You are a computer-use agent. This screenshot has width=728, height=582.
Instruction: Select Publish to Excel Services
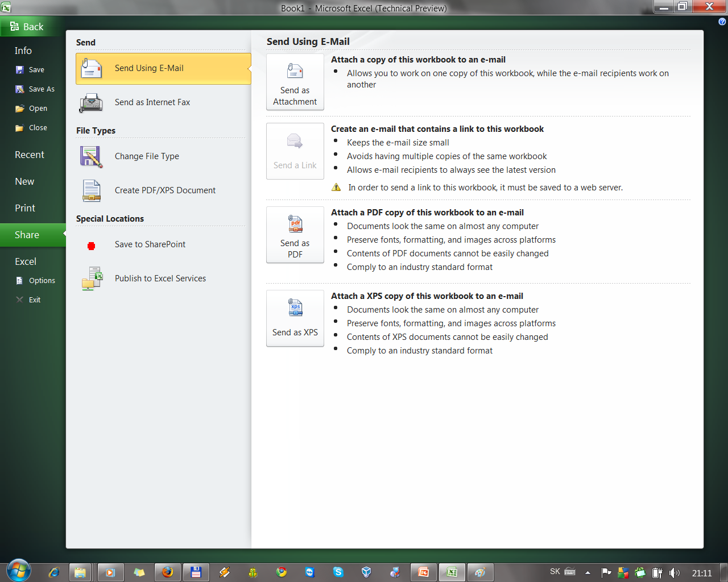(163, 278)
